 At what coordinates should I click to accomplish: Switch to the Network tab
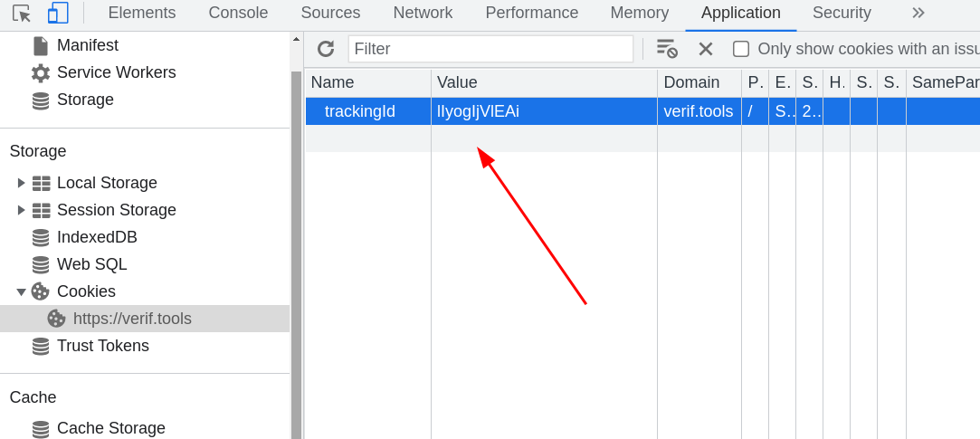[x=423, y=13]
